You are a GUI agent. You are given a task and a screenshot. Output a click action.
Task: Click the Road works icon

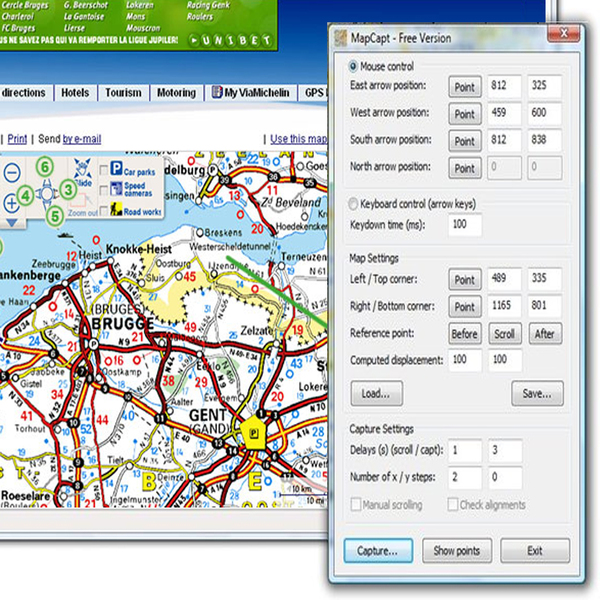(x=116, y=209)
